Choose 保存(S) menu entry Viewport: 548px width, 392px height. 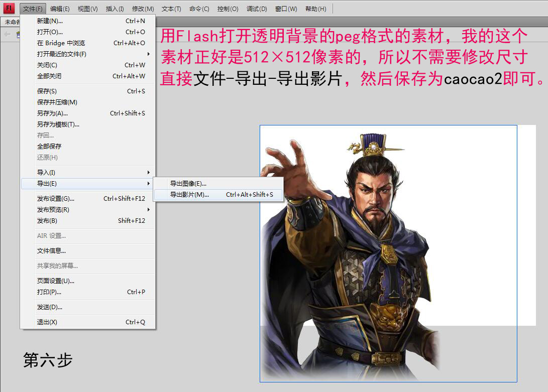[x=88, y=91]
